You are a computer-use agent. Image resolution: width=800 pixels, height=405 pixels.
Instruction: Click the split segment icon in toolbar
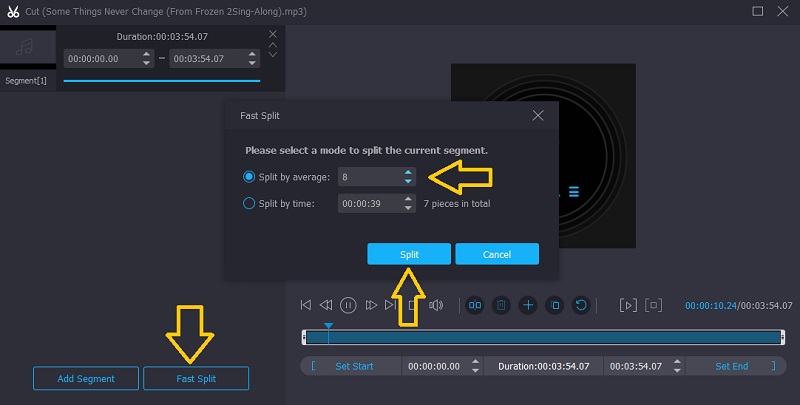[475, 305]
